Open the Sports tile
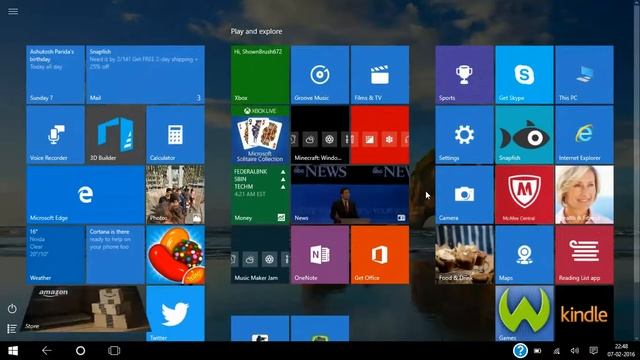 tap(464, 75)
